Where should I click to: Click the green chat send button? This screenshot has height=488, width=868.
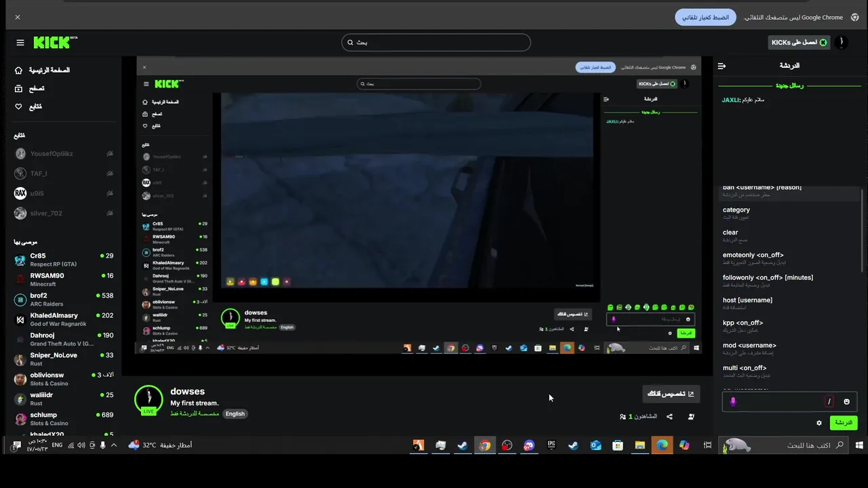click(x=844, y=423)
